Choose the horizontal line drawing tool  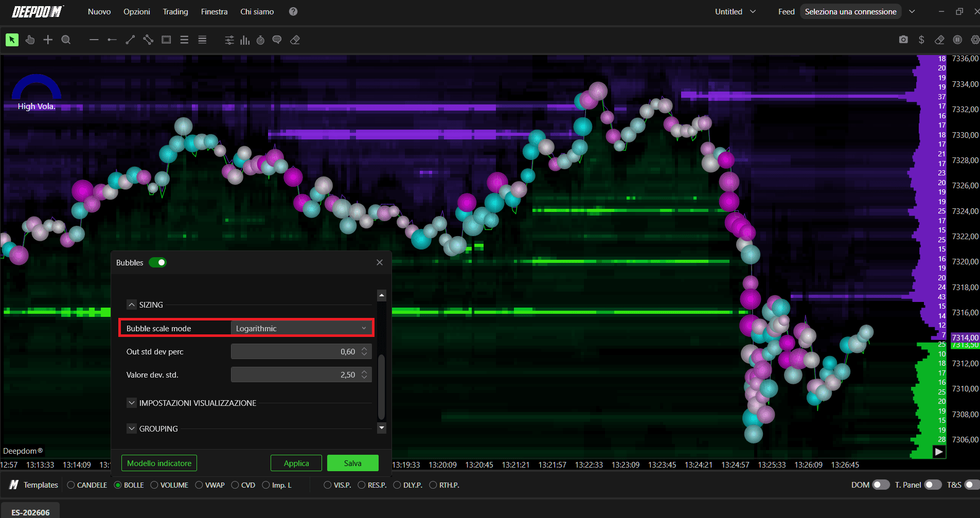click(94, 40)
